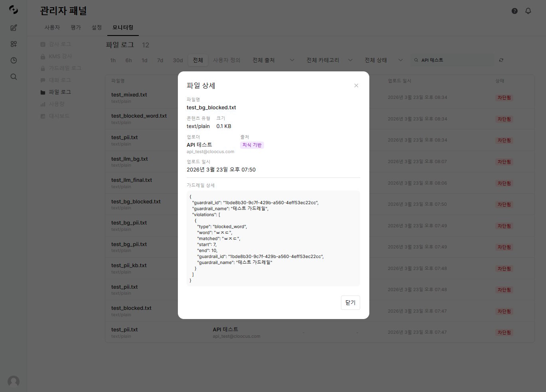Open 대화 로그 in the side menu

60,80
